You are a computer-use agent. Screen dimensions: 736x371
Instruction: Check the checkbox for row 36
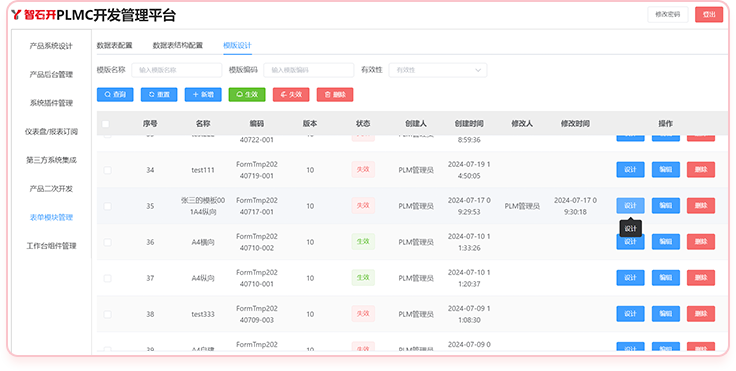[x=107, y=242]
